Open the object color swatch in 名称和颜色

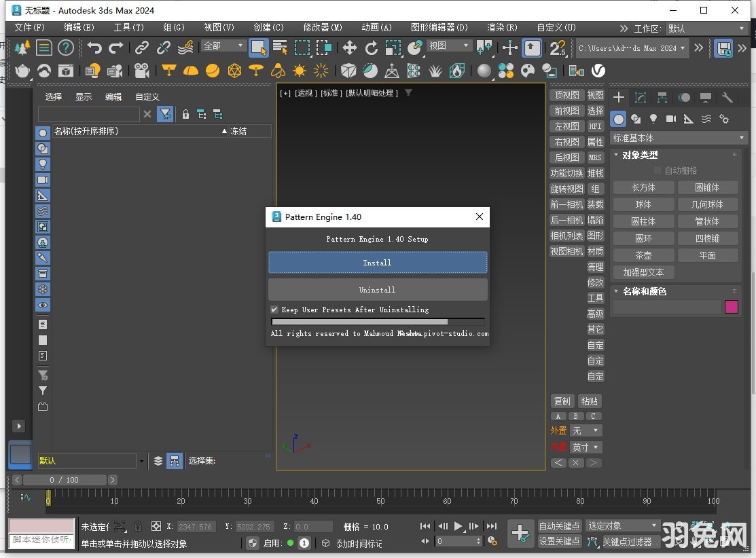[x=732, y=307]
